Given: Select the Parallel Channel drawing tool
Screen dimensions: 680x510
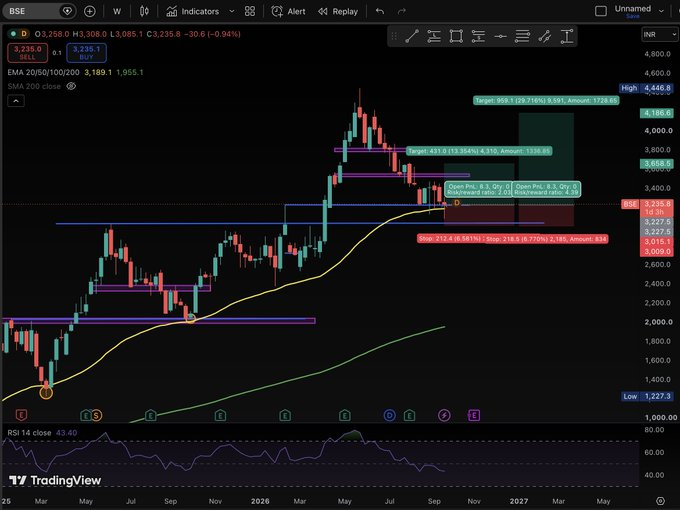Looking at the screenshot, I should pyautogui.click(x=544, y=36).
